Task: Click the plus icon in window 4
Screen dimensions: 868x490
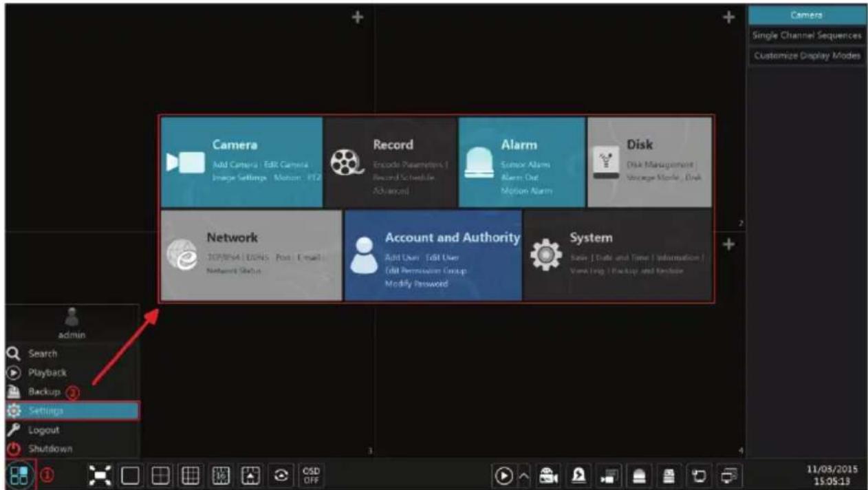Action: [730, 244]
